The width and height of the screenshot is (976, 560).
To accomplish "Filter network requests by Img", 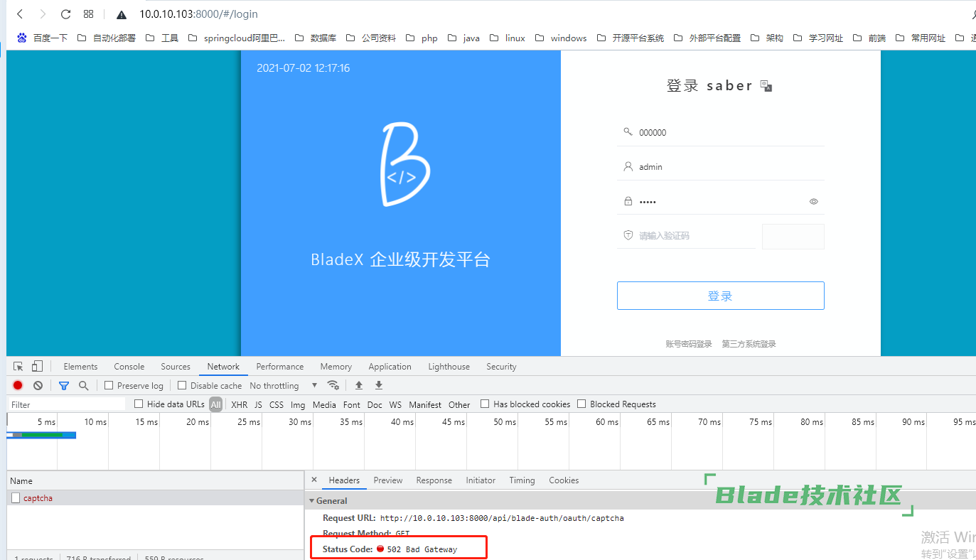I will point(298,405).
